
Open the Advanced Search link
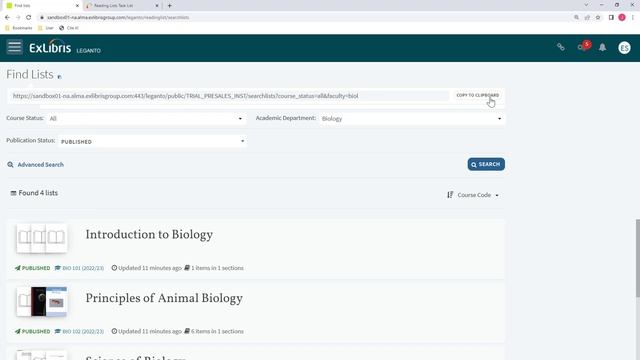point(40,164)
